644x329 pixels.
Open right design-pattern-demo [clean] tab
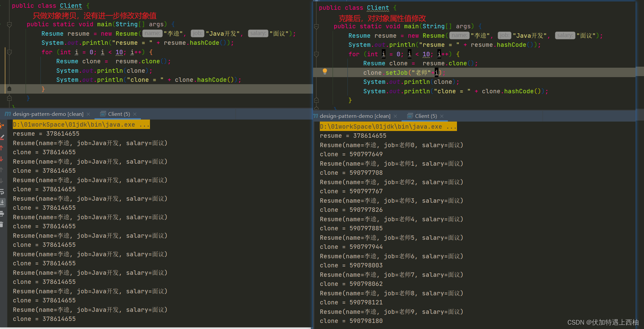pyautogui.click(x=355, y=116)
